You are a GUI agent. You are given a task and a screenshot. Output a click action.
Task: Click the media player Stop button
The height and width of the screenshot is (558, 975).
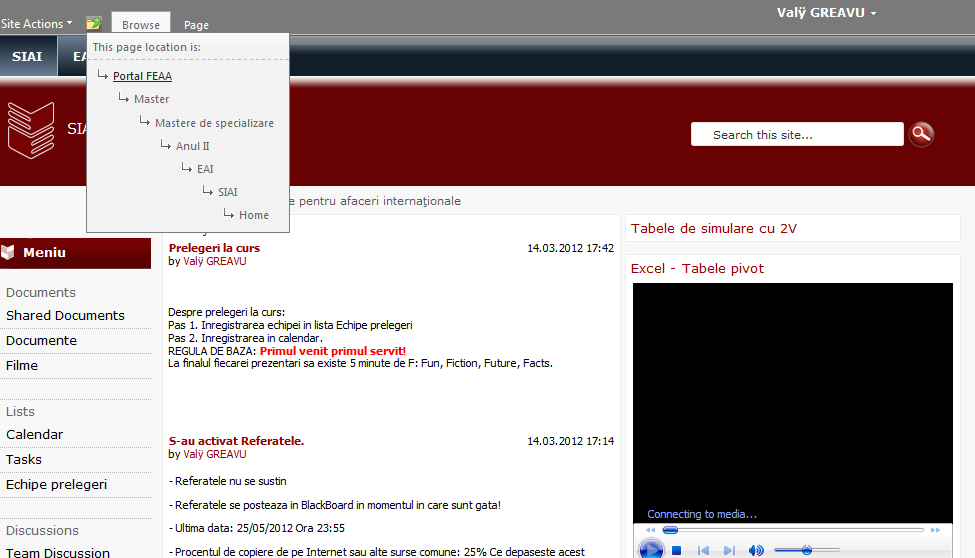pos(677,550)
